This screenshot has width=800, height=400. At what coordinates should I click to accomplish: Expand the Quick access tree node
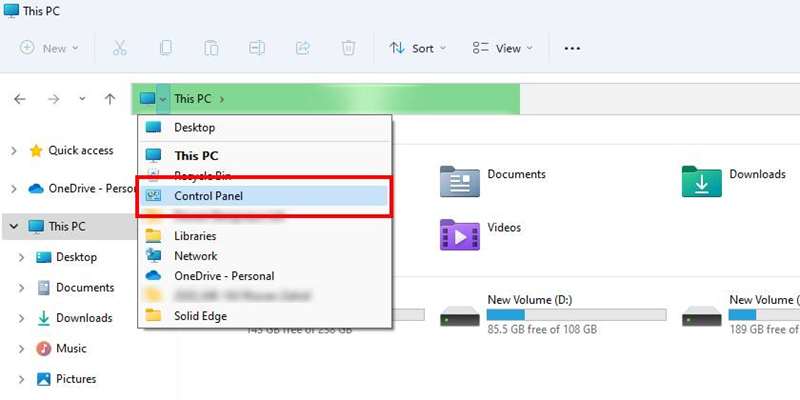(x=14, y=151)
